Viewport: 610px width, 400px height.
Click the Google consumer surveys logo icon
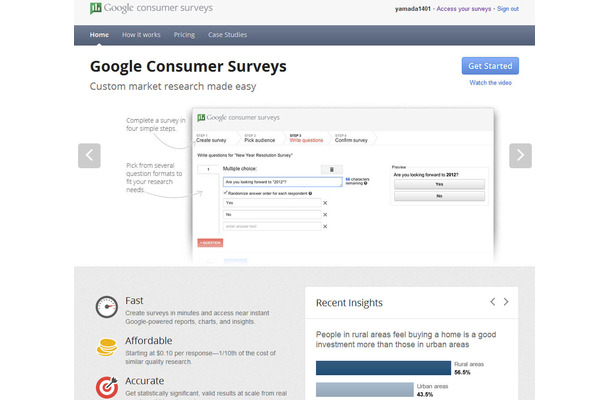point(95,8)
